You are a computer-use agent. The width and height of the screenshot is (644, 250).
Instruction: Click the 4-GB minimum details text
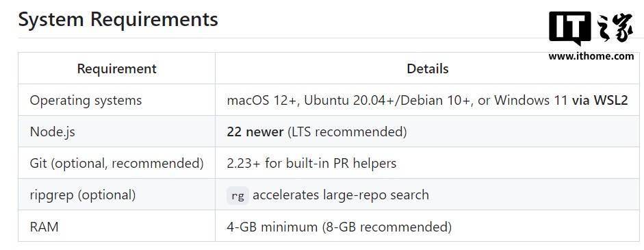pyautogui.click(x=272, y=227)
